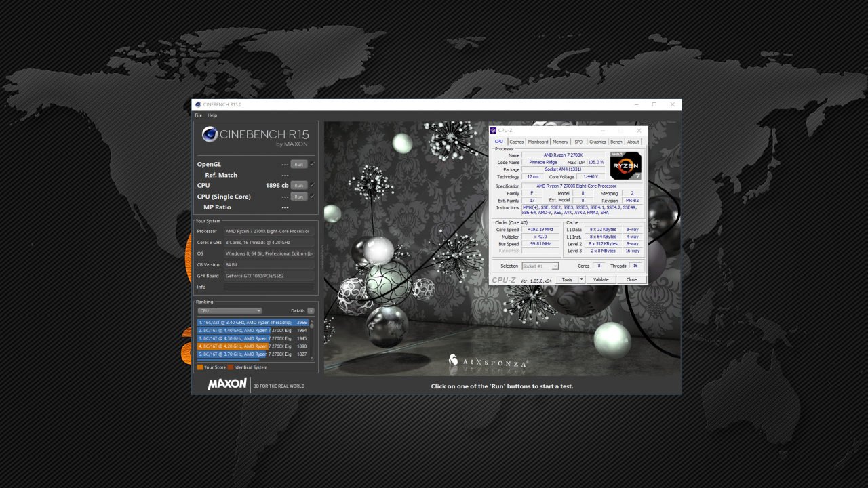Image resolution: width=868 pixels, height=488 pixels.
Task: Open the Bench tab in CPU-Z
Action: tap(616, 142)
